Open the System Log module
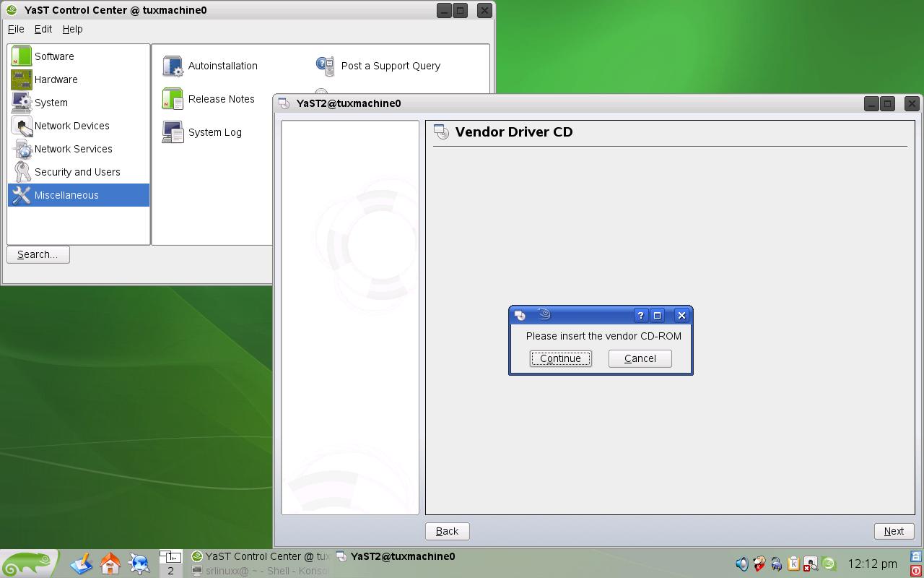Image resolution: width=924 pixels, height=578 pixels. pos(202,132)
